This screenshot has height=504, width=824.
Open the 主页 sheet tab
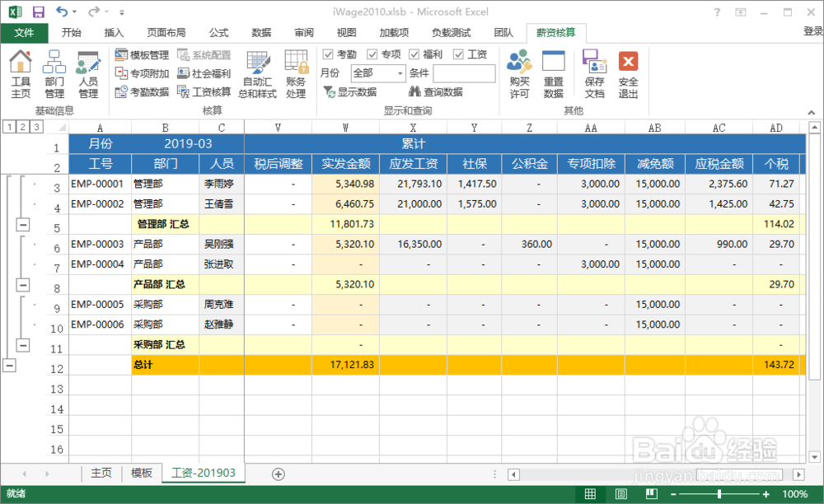[101, 473]
